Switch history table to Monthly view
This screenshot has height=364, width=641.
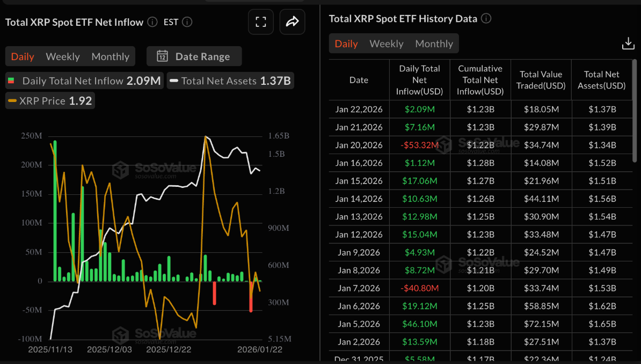434,43
